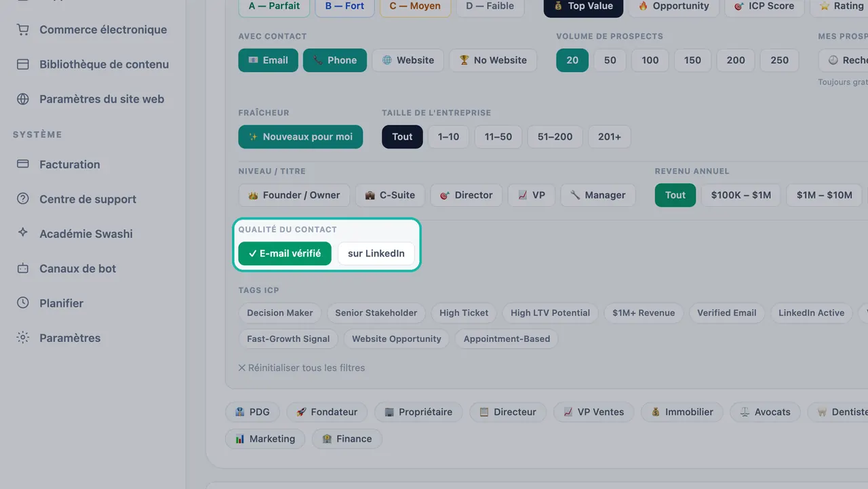Toggle the Phone contact filter
The width and height of the screenshot is (868, 489).
(x=335, y=60)
